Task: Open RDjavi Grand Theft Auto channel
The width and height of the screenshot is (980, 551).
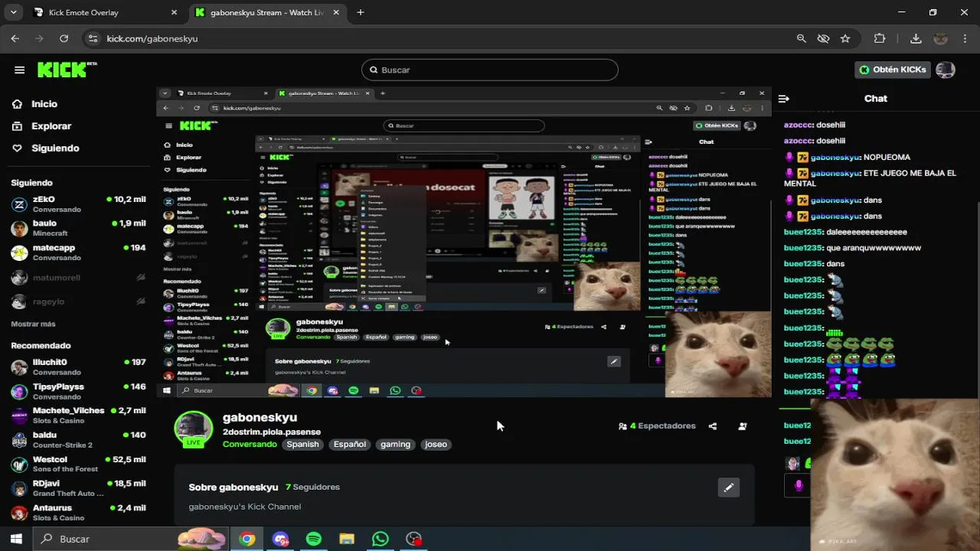Action: (x=78, y=488)
